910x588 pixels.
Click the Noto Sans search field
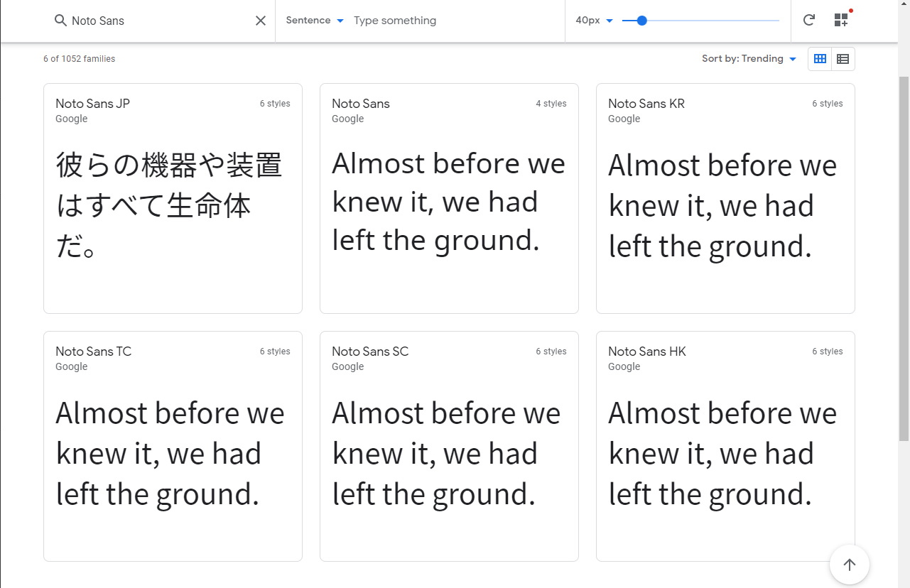tap(161, 21)
